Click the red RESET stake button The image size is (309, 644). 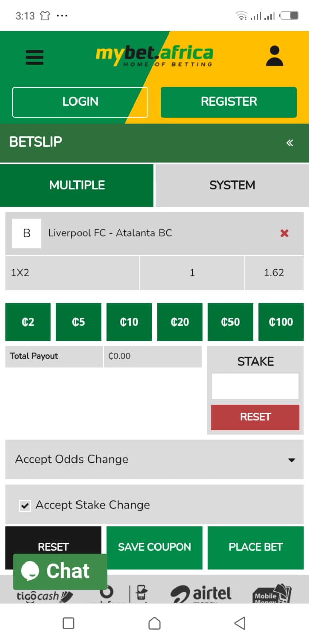pos(255,417)
